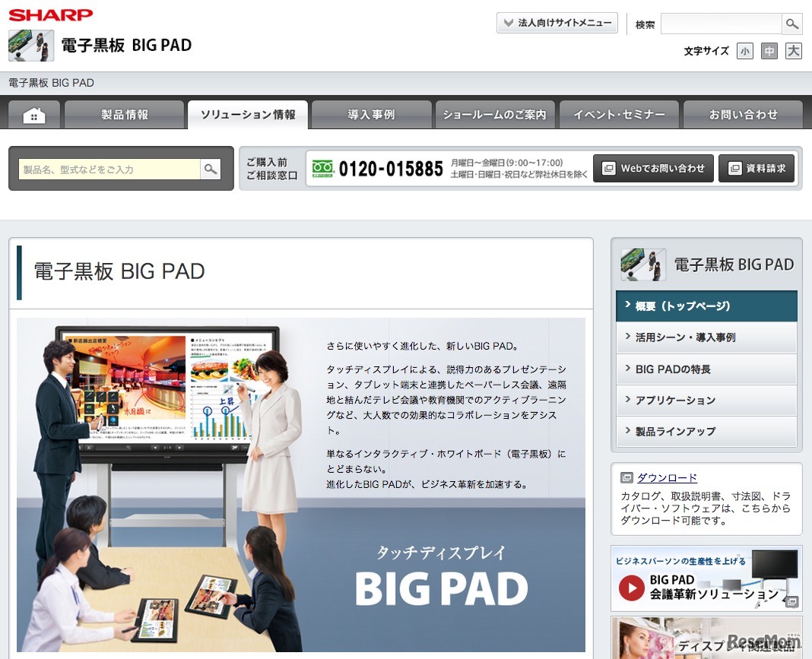Click the BIG PAD 会議革新ソリューション banner text
The width and height of the screenshot is (812, 659).
click(x=714, y=587)
